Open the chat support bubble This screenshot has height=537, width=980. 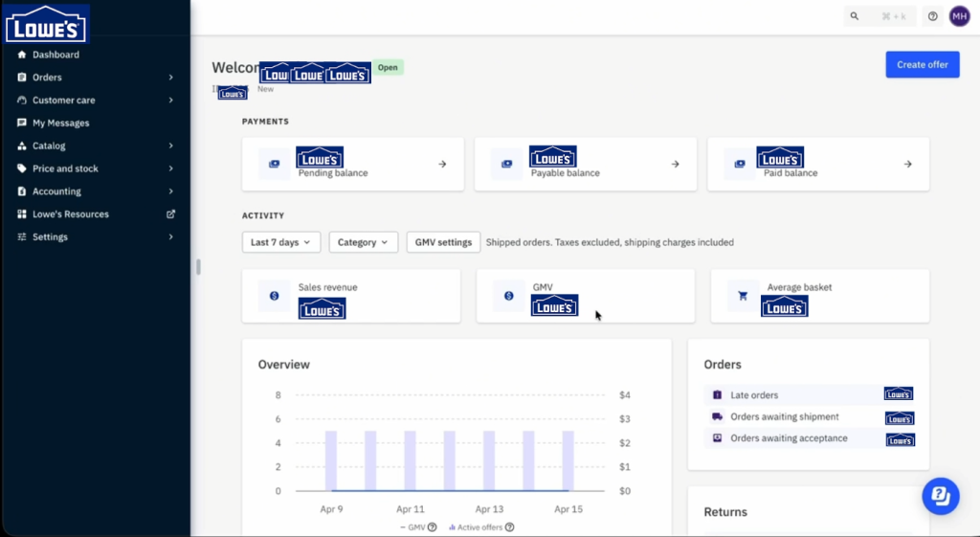click(x=940, y=495)
